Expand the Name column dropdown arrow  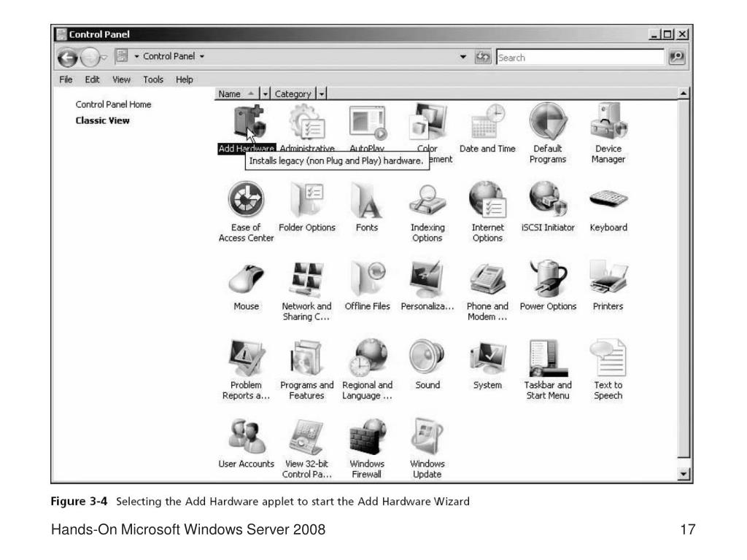[265, 94]
